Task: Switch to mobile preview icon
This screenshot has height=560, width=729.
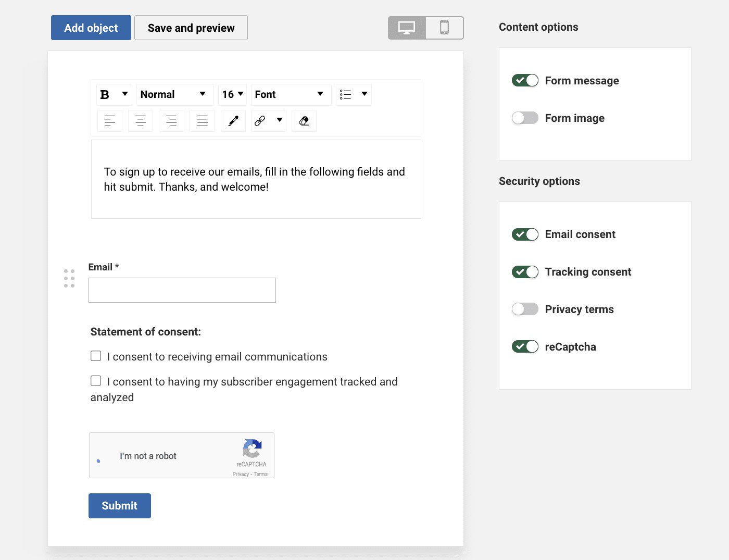Action: (x=444, y=28)
